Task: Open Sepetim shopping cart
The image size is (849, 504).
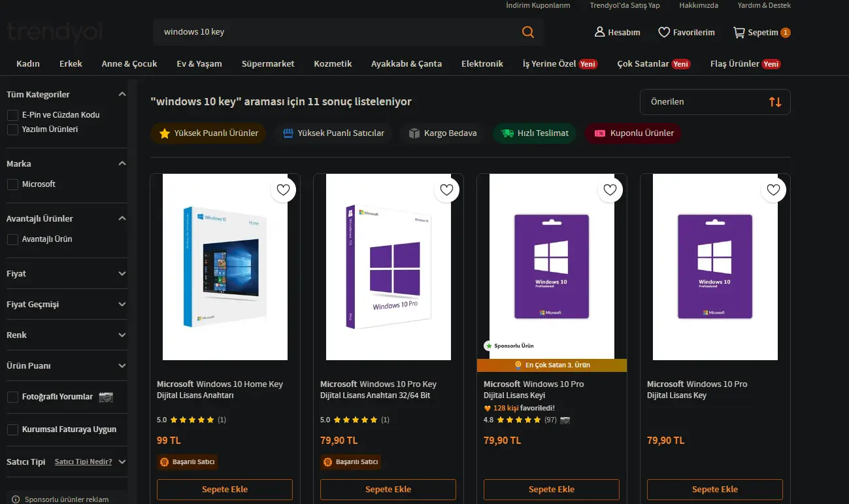Action: click(761, 32)
